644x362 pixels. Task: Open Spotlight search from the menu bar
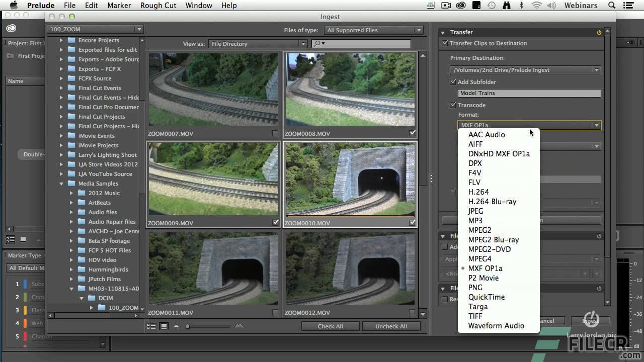(x=611, y=5)
